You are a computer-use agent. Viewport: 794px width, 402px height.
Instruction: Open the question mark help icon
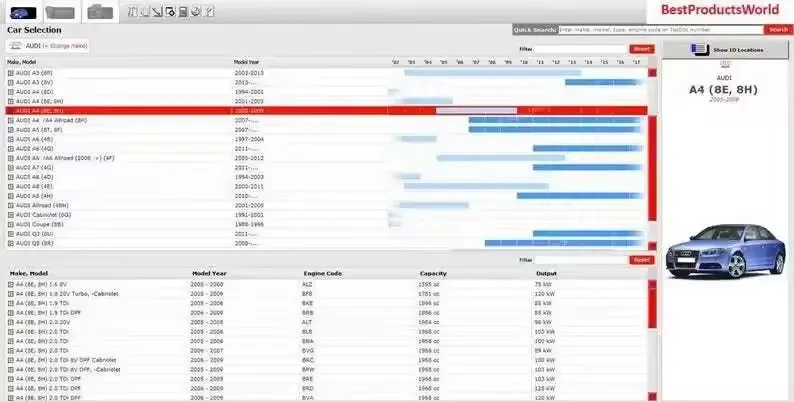tap(210, 11)
